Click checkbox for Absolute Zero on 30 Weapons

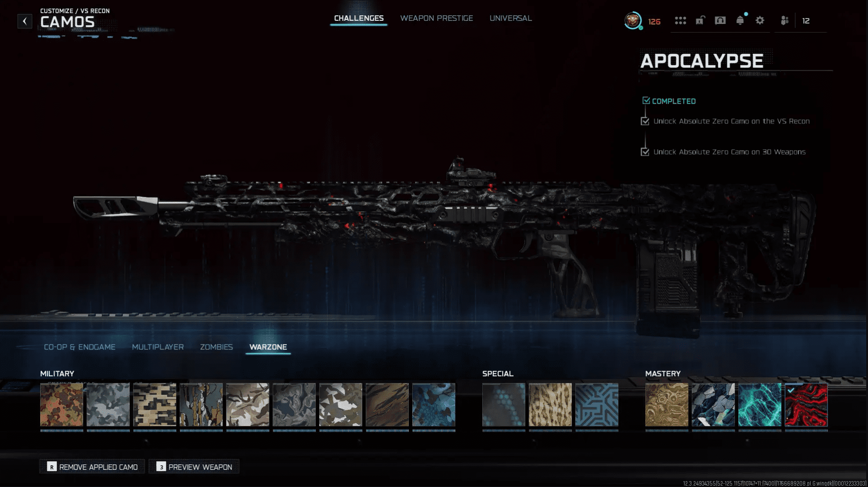tap(645, 152)
